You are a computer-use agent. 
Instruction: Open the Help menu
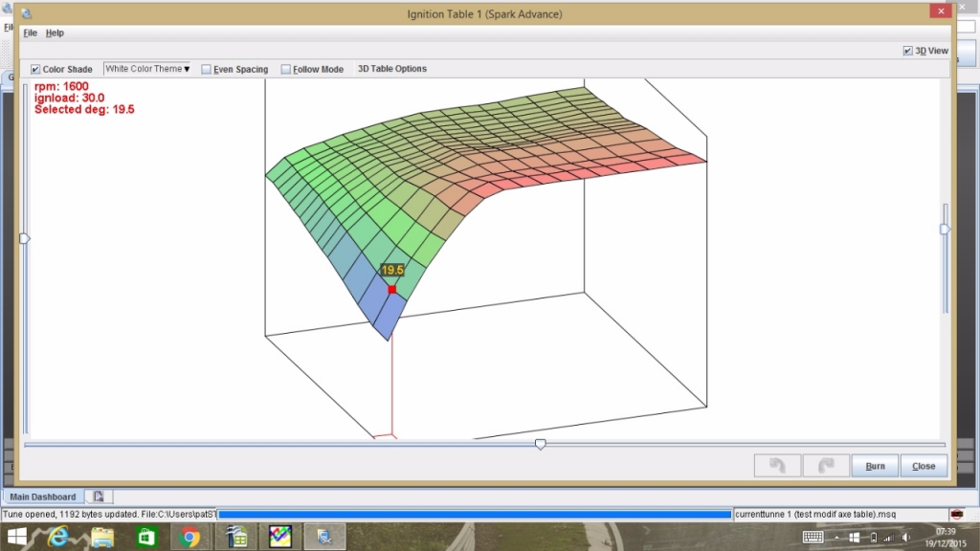[x=55, y=33]
